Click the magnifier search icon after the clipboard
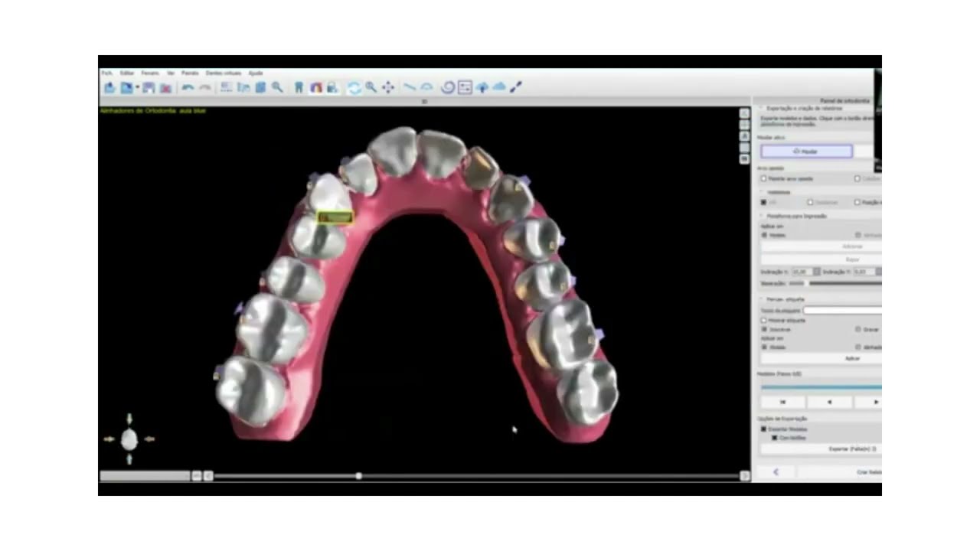Image resolution: width=980 pixels, height=551 pixels. (277, 88)
